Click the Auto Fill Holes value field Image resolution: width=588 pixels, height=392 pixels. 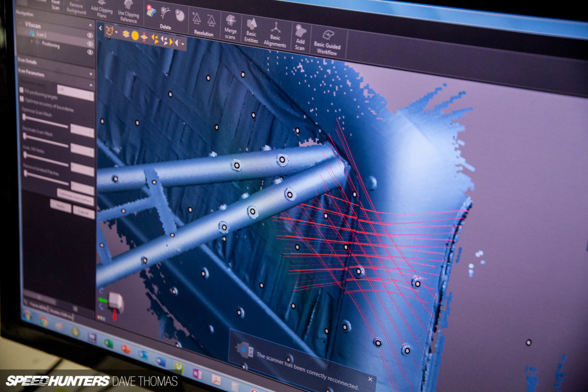(x=82, y=169)
